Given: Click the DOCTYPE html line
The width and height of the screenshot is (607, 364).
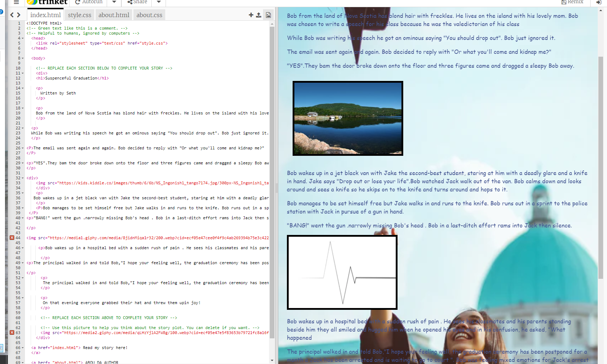Looking at the screenshot, I should [44, 23].
